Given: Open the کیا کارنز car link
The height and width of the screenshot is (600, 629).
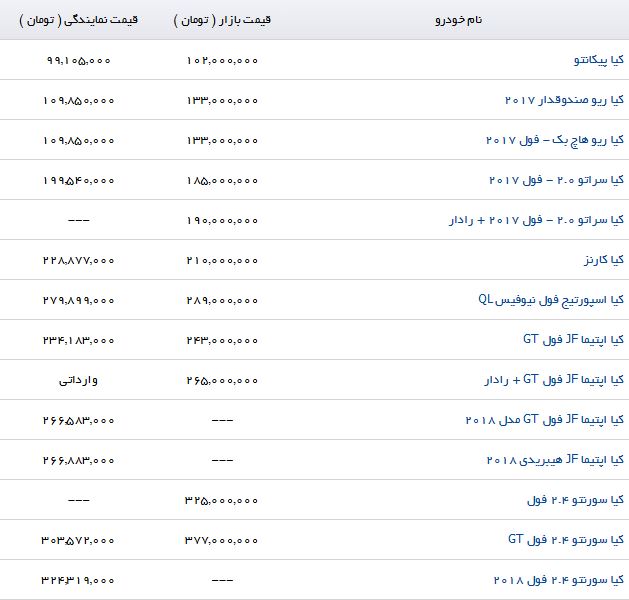Looking at the screenshot, I should [x=604, y=260].
